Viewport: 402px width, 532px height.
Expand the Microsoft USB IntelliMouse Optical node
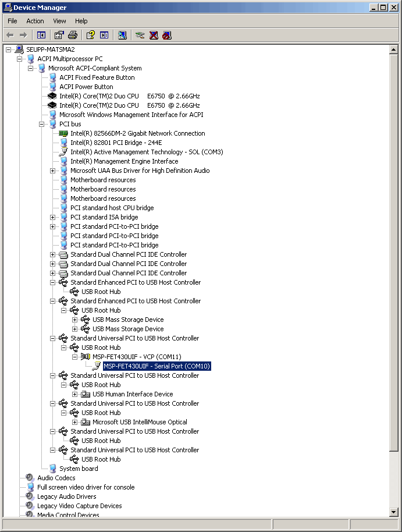point(74,422)
